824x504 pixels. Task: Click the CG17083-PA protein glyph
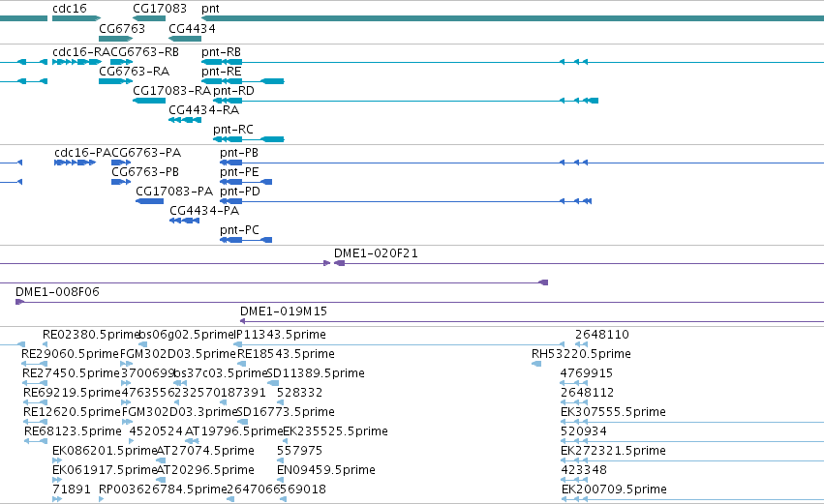150,201
